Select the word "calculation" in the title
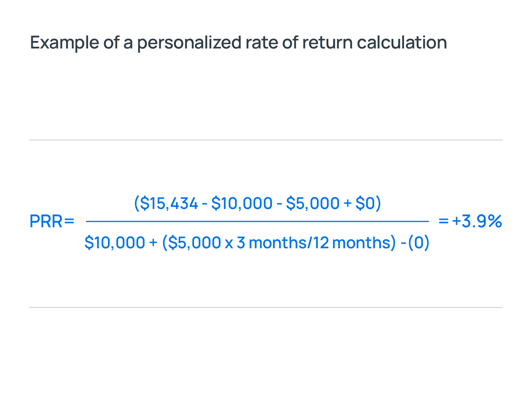Viewport: 532px width, 399px height. tap(402, 43)
